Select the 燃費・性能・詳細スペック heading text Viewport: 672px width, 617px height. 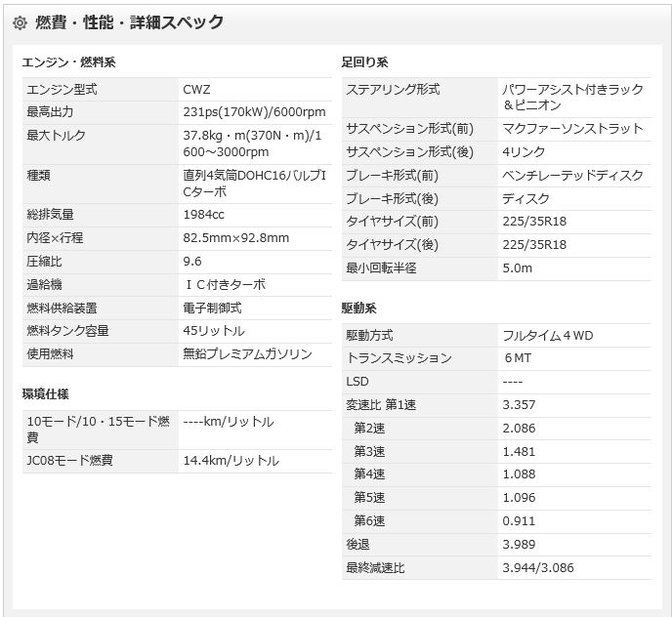click(130, 22)
